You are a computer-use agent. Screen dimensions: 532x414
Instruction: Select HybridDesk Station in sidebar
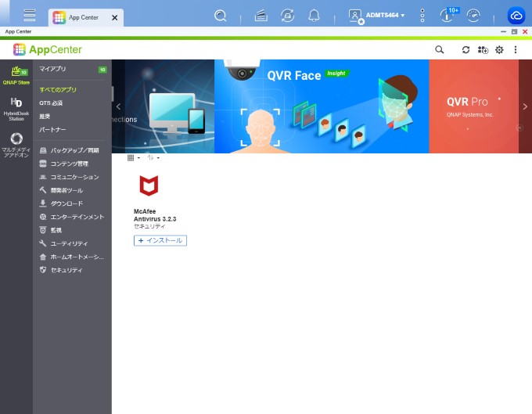[16, 109]
